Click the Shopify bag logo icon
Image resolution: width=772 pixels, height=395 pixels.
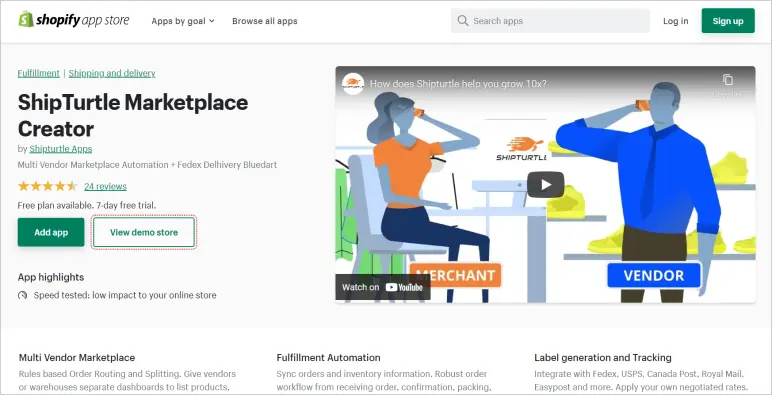pyautogui.click(x=26, y=20)
